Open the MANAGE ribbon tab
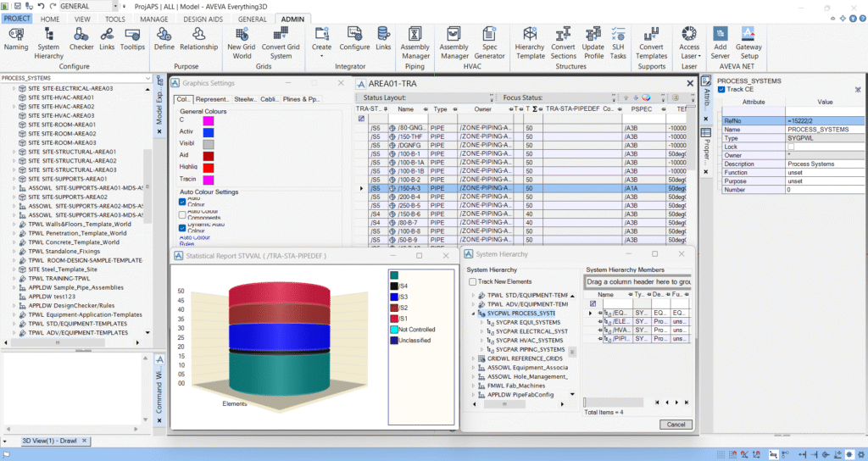The height and width of the screenshot is (461, 868). click(154, 19)
